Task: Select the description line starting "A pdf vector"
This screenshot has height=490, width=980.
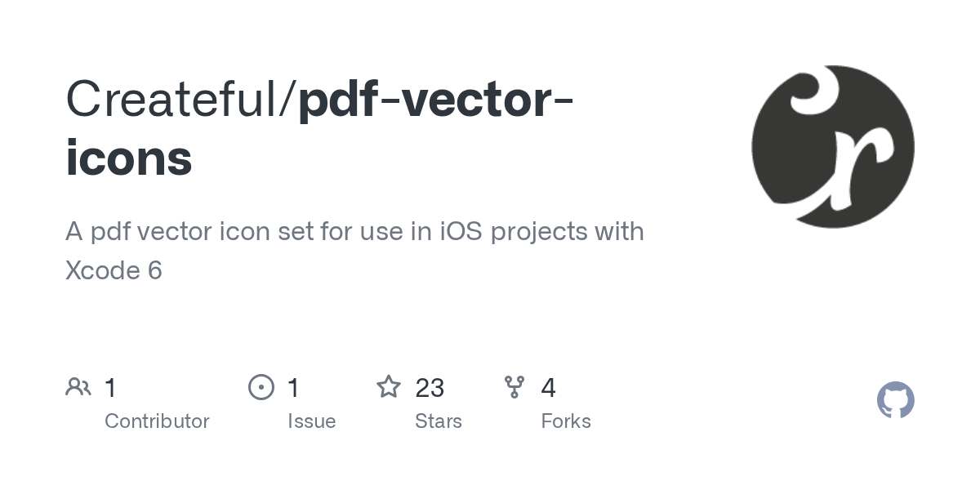Action: pos(354,232)
